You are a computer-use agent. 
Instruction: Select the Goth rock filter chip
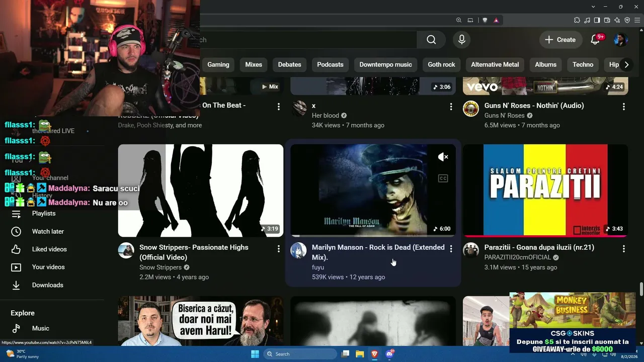(x=441, y=64)
